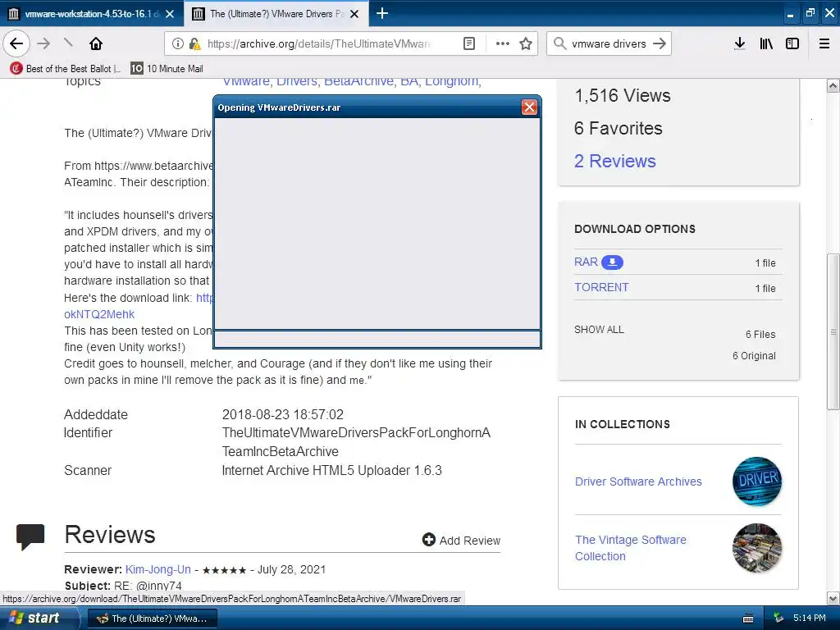Open the Firefox hamburger menu
The image size is (840, 630).
point(824,43)
